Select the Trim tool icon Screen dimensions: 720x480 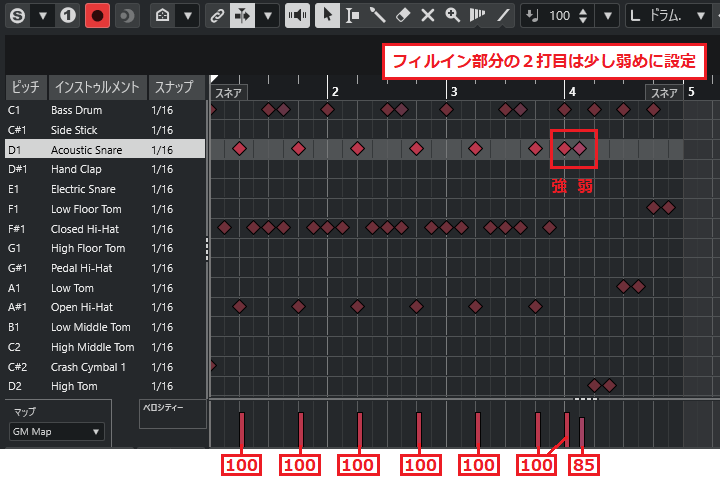[x=478, y=16]
